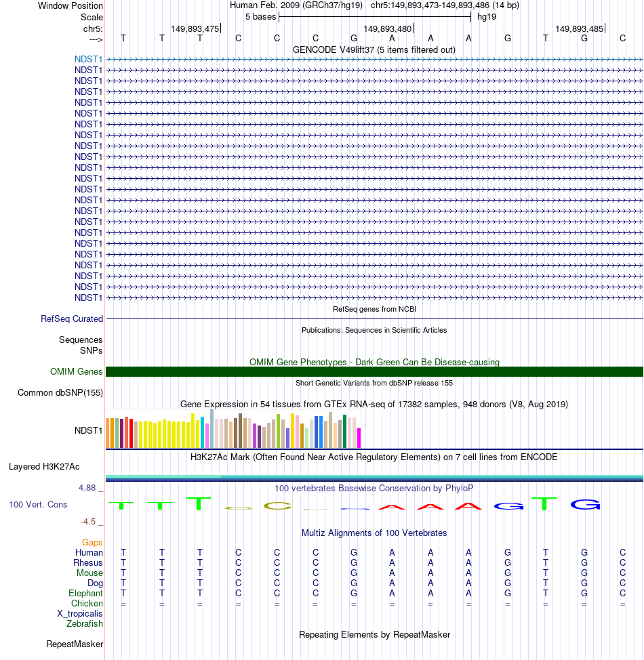Click the 5 bases scale bar line
644x660 pixels.
click(x=375, y=17)
